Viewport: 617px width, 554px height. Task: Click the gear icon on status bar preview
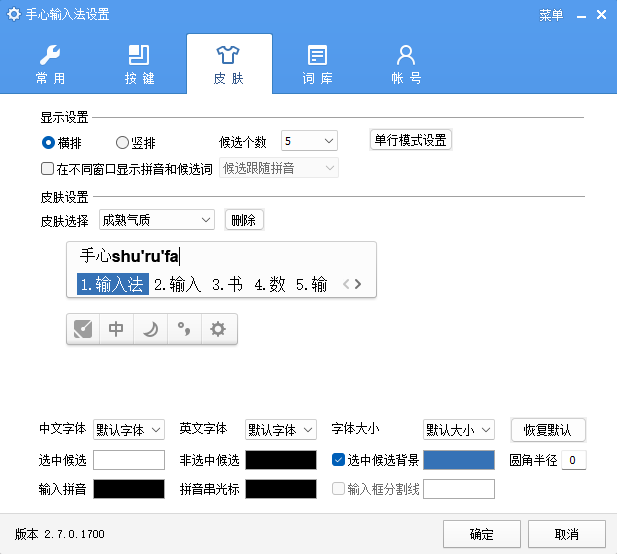pos(218,329)
